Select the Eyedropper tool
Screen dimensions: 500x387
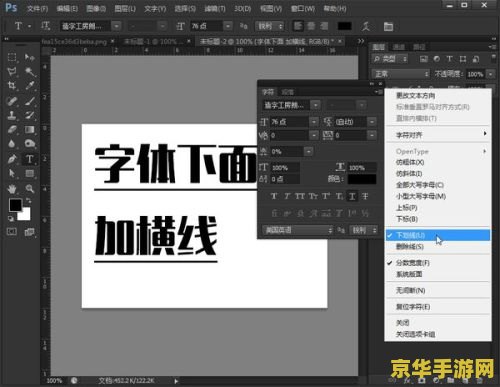coord(29,86)
